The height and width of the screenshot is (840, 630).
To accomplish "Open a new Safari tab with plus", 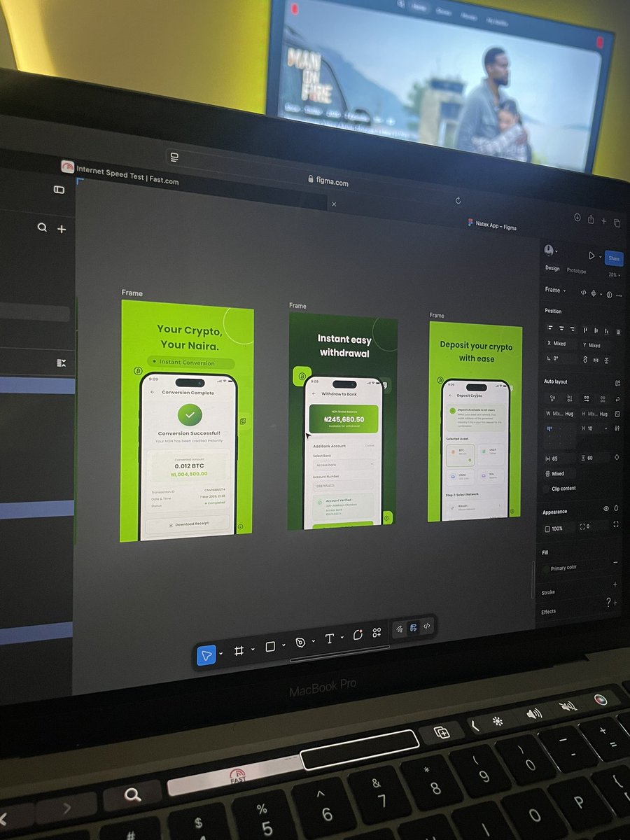I will pos(604,221).
